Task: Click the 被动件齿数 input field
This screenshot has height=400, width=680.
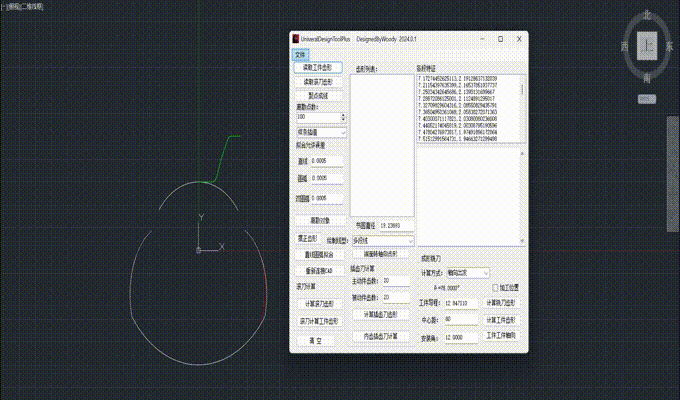Action: [x=396, y=298]
